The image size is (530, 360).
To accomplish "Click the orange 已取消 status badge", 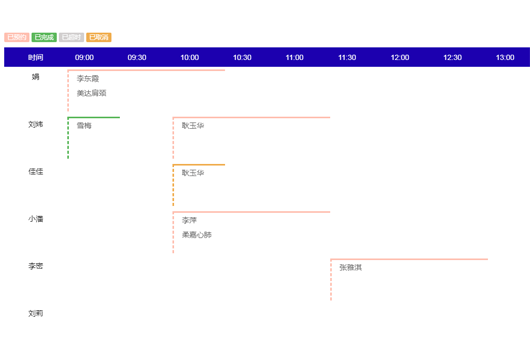I will coord(99,37).
